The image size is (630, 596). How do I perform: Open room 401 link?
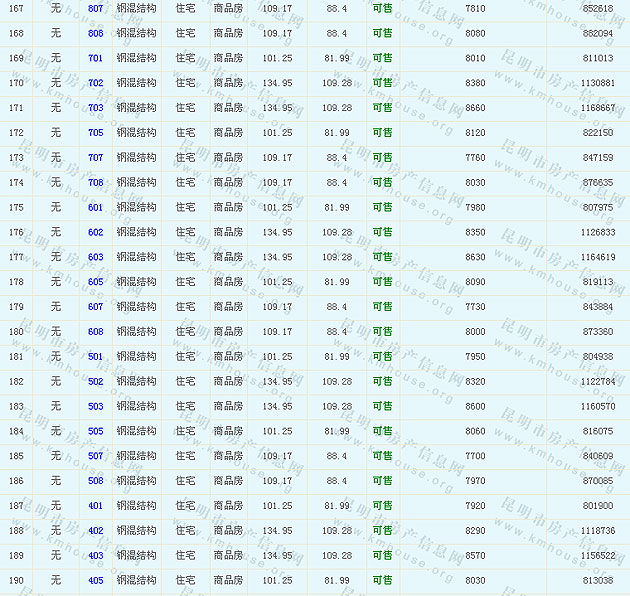pyautogui.click(x=95, y=506)
